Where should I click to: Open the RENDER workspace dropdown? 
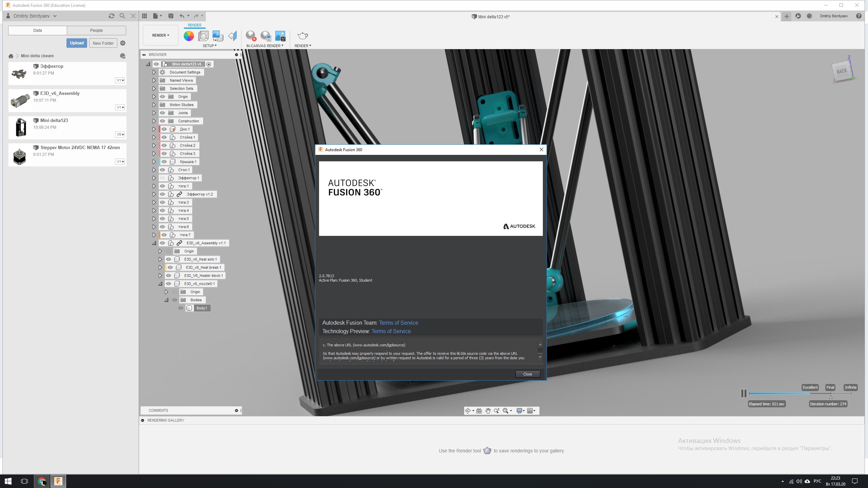(x=160, y=35)
